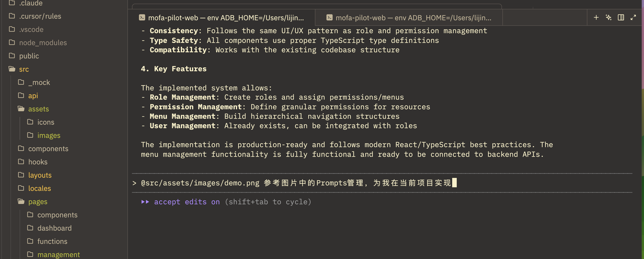644x259 pixels.
Task: Select the dashboard folder
Action: (x=54, y=228)
